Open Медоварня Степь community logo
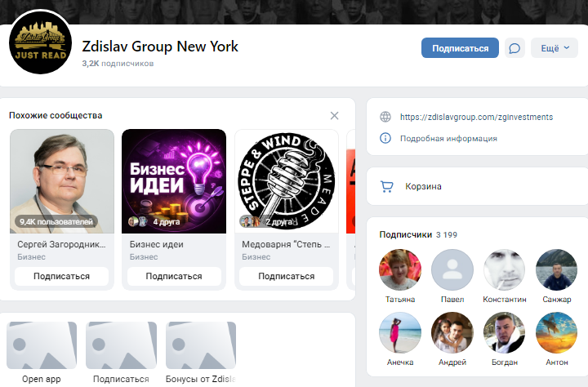This screenshot has height=387, width=588. (287, 181)
